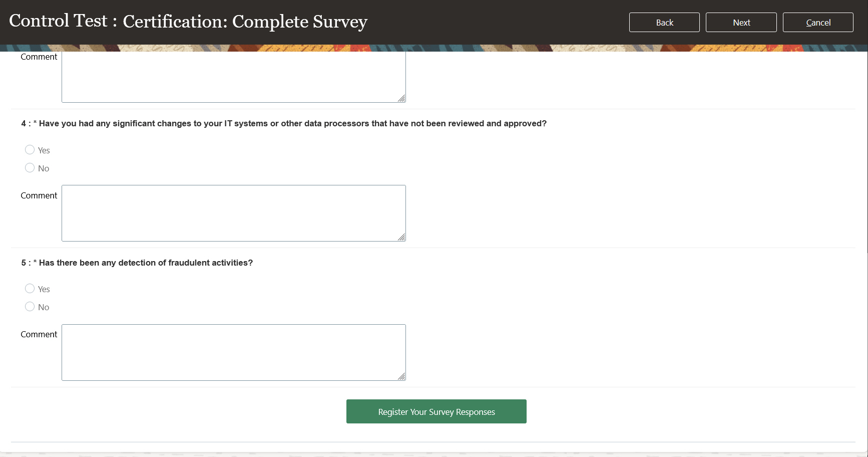The height and width of the screenshot is (457, 868).
Task: Cancel the certification survey
Action: (817, 23)
